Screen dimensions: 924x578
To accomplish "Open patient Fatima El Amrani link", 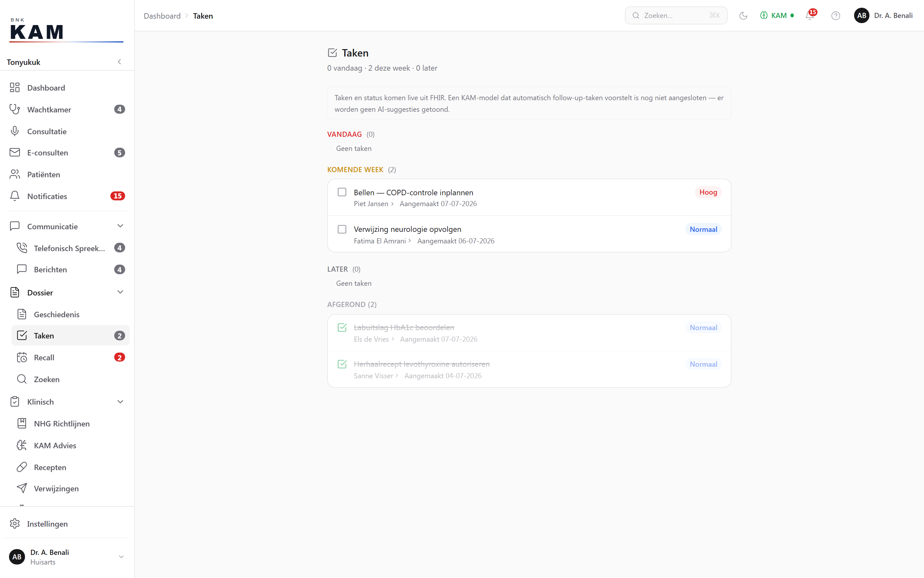I will [382, 241].
